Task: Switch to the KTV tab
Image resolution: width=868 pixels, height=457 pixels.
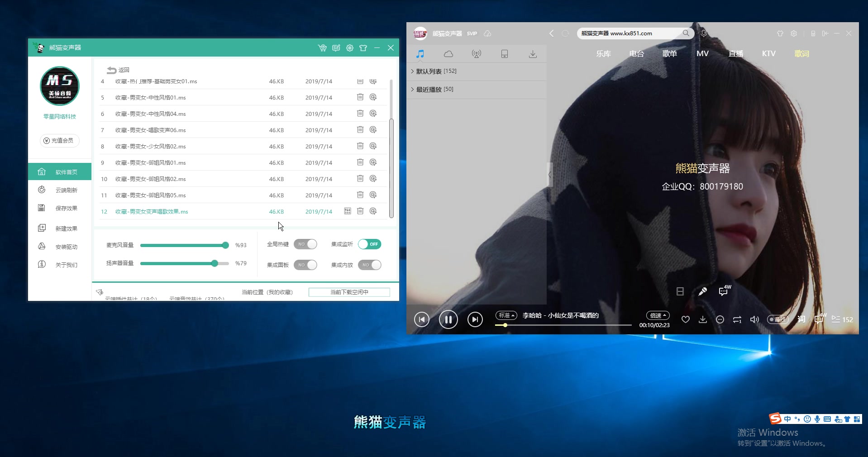Action: 768,54
